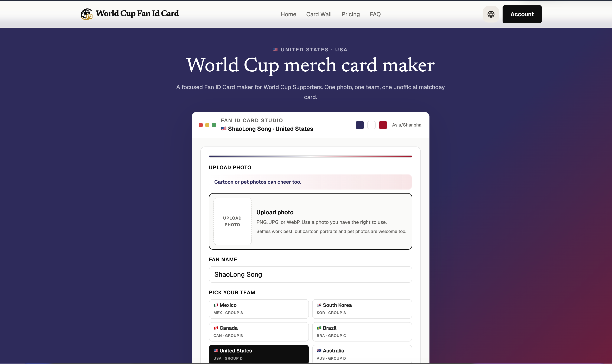Viewport: 612px width, 364px height.
Task: Select the crimson red color swatch
Action: pyautogui.click(x=383, y=125)
